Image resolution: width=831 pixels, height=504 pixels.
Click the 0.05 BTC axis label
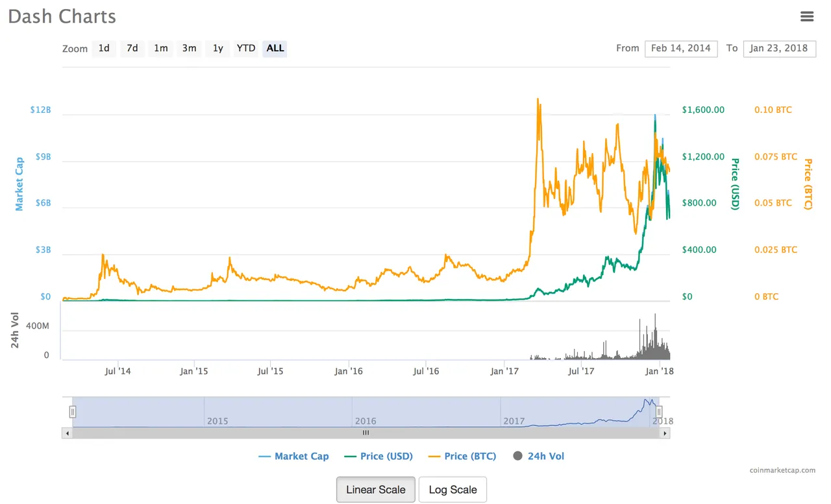[773, 203]
